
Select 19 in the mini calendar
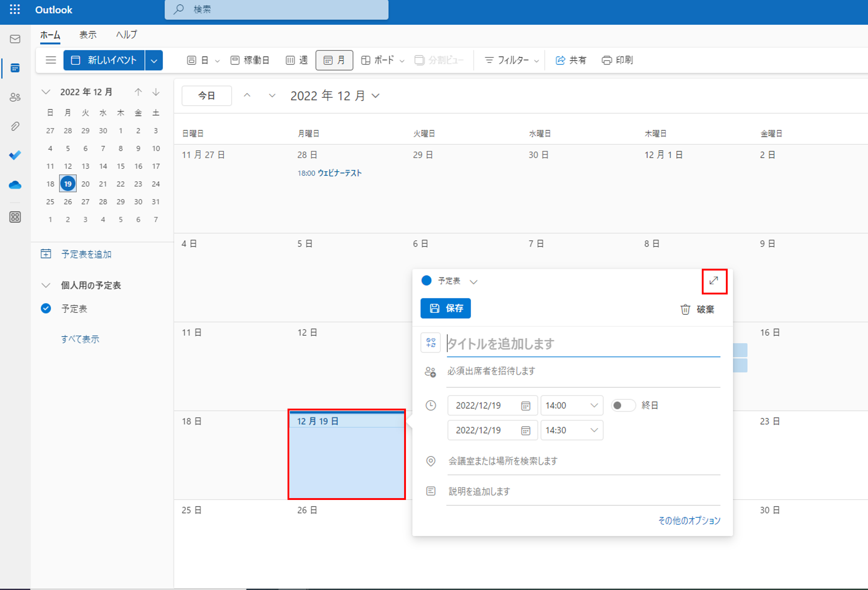click(x=68, y=184)
